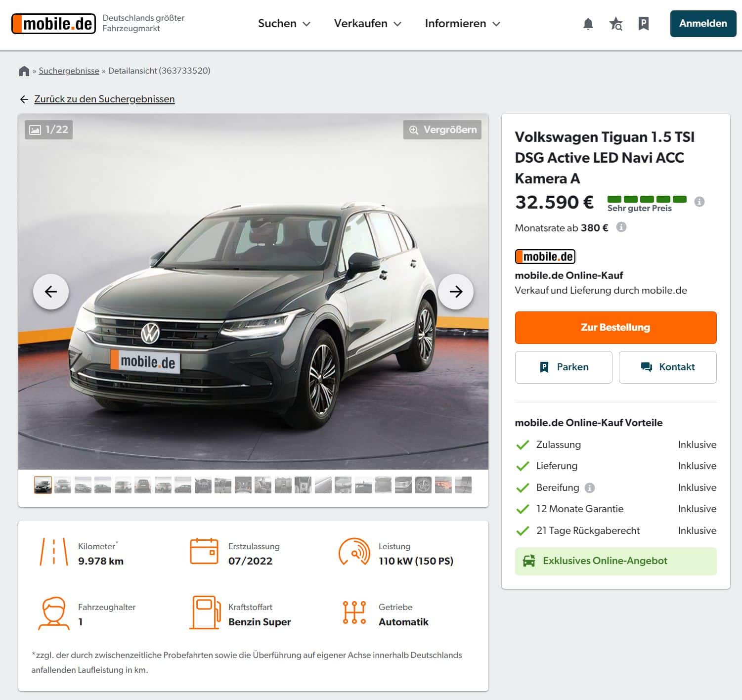Click the Zulassung Inklusive row

pos(615,444)
